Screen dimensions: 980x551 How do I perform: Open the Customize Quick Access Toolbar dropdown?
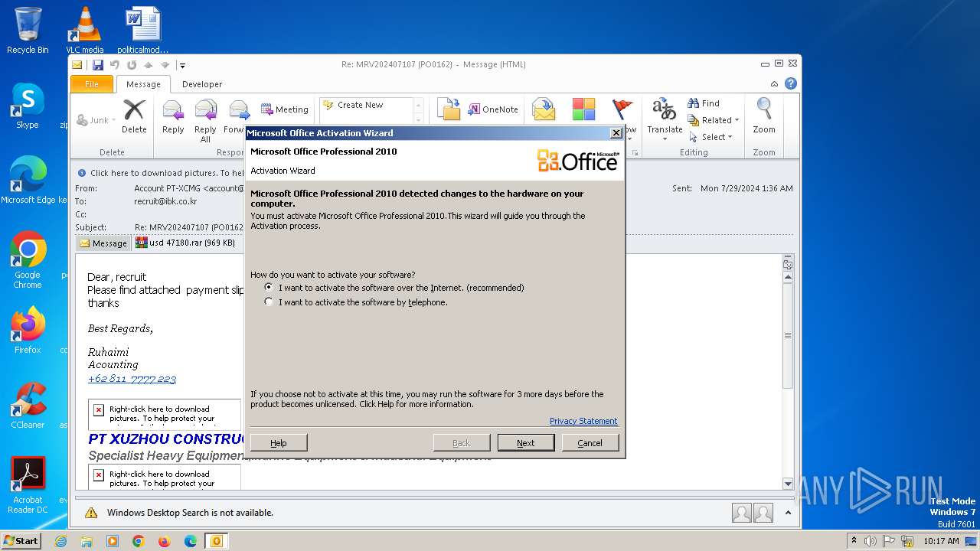pos(182,65)
